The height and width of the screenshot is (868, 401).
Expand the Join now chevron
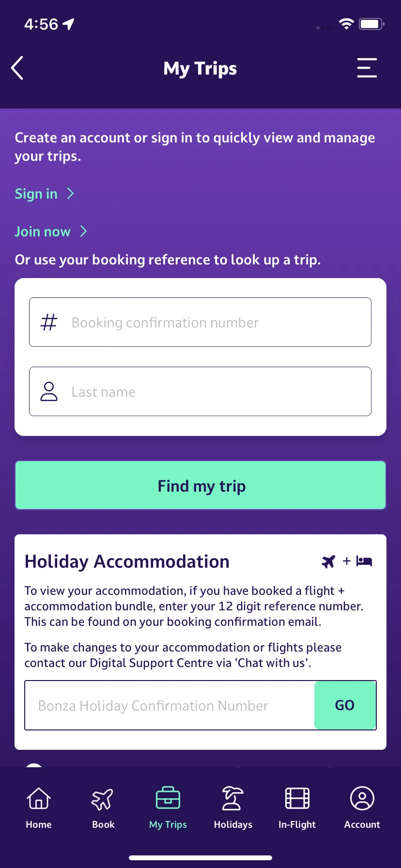(84, 231)
